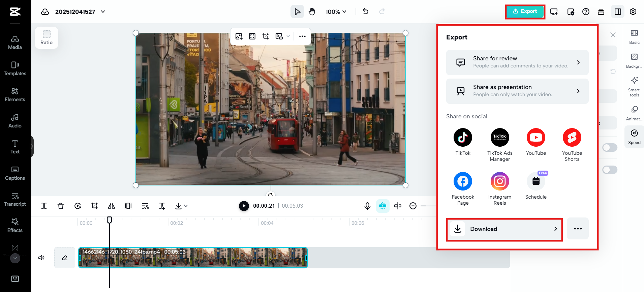
Task: Undo the last action
Action: 366,11
